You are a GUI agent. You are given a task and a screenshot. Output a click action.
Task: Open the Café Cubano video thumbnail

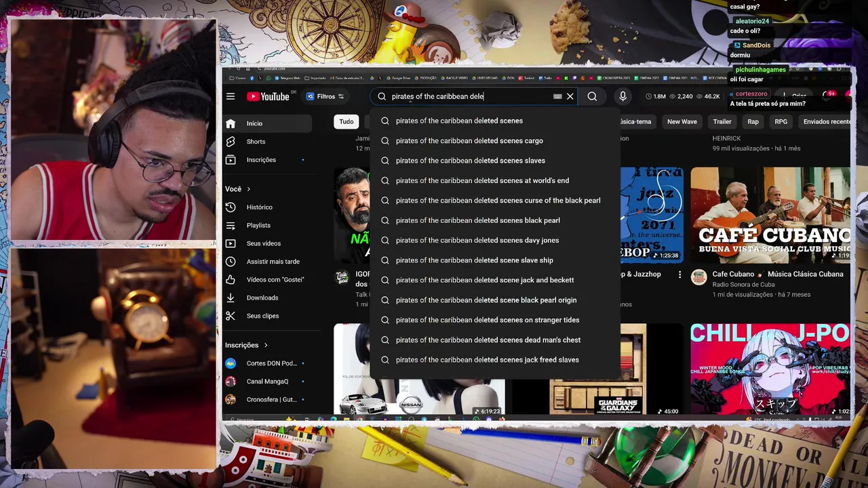coord(770,215)
